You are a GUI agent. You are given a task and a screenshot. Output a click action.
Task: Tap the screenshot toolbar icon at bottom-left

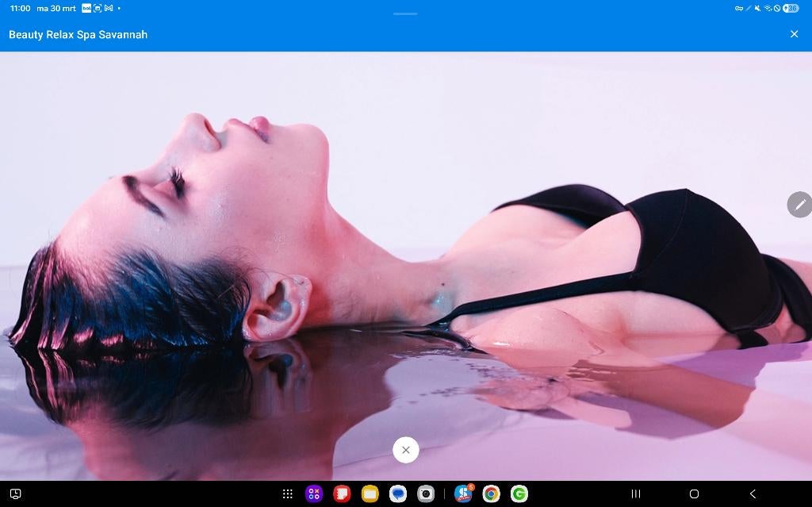16,494
